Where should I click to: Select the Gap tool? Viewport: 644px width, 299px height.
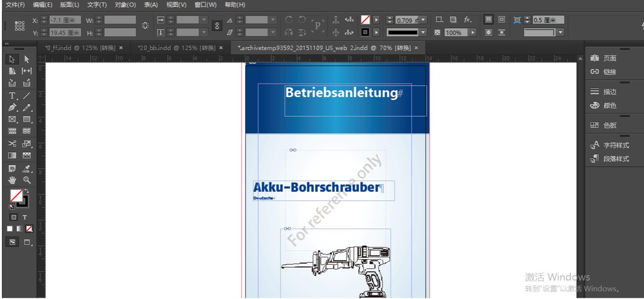pyautogui.click(x=27, y=71)
